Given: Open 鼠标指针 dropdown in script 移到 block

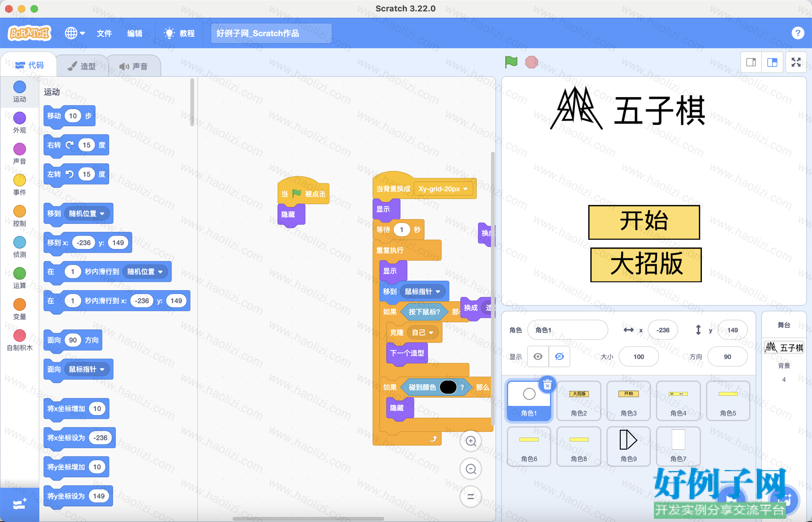Looking at the screenshot, I should 422,291.
